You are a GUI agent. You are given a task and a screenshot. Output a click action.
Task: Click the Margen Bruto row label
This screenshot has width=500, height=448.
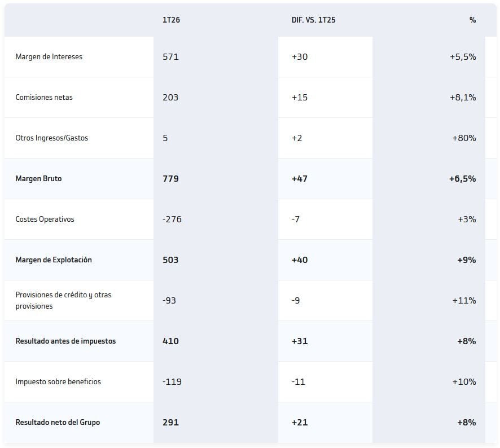(x=39, y=179)
